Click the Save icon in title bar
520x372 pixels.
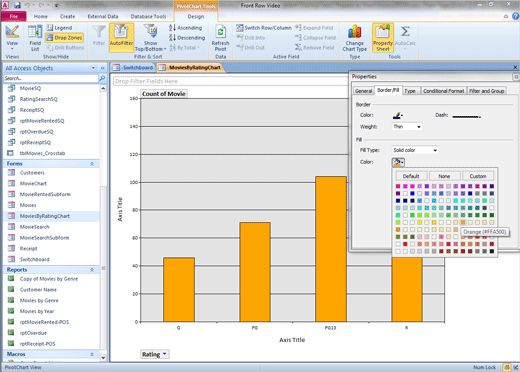(17, 5)
